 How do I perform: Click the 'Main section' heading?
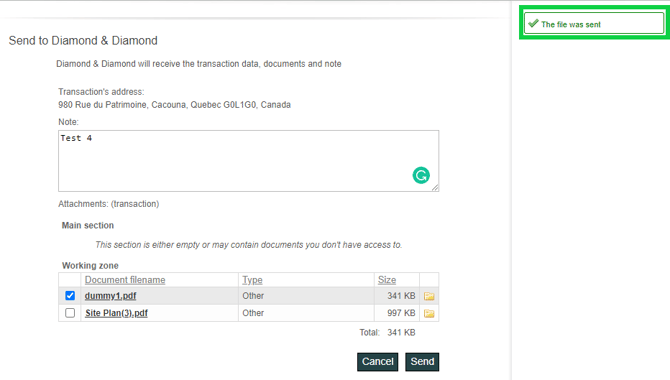click(88, 225)
